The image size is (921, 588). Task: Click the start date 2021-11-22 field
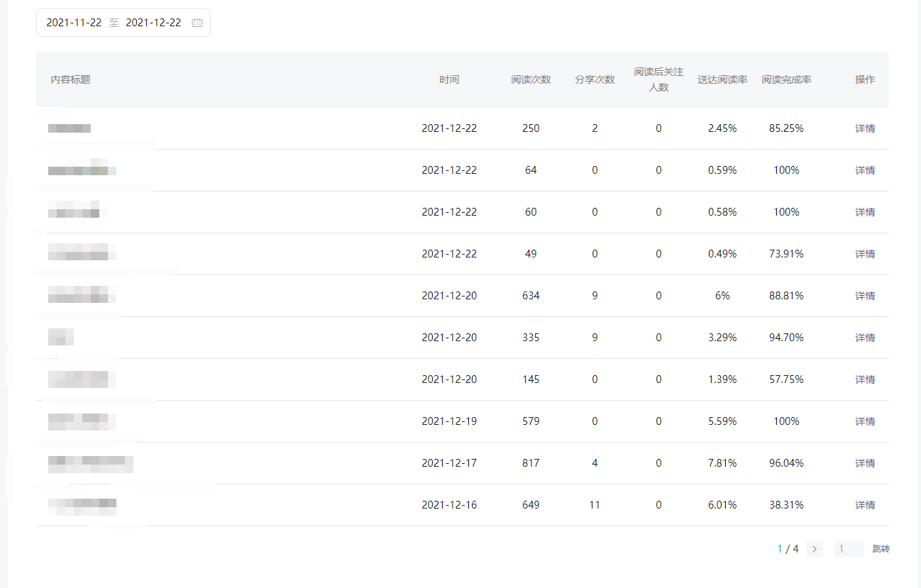click(x=74, y=23)
